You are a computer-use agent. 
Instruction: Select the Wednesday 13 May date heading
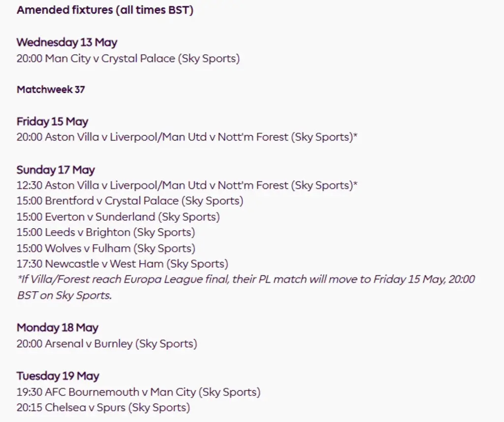click(67, 42)
